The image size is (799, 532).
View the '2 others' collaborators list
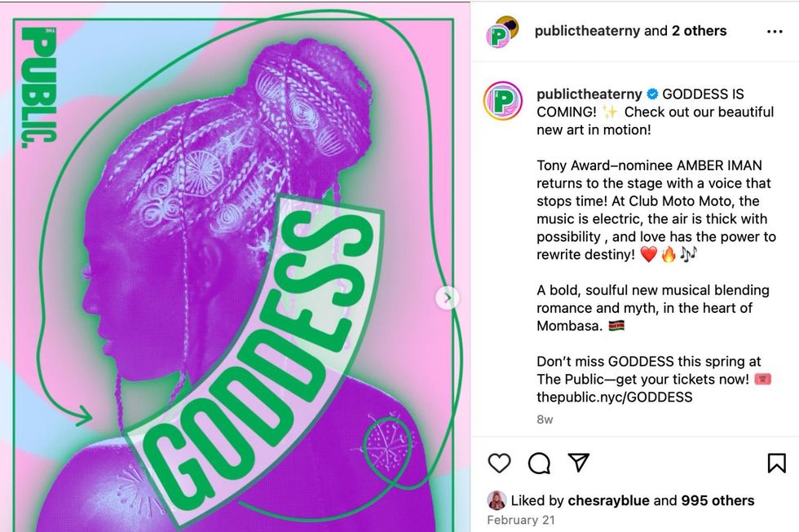point(700,31)
